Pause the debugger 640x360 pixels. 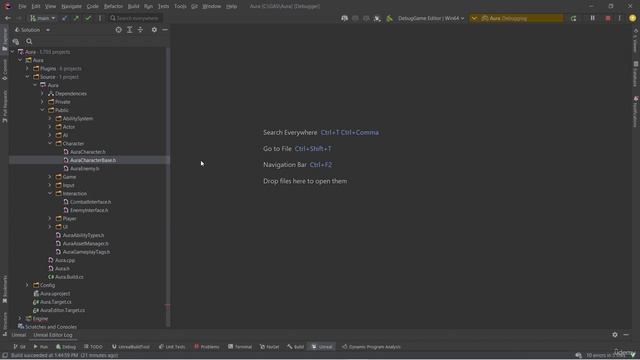pyautogui.click(x=593, y=18)
